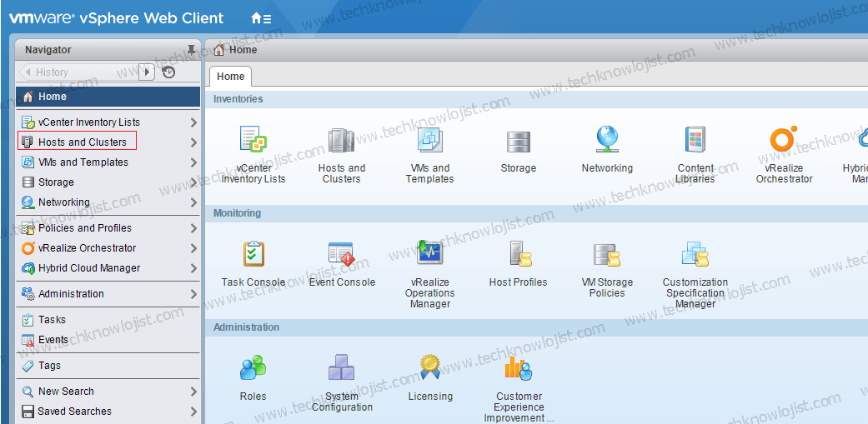868x424 pixels.
Task: Open the Host Profiles icon
Action: [520, 254]
